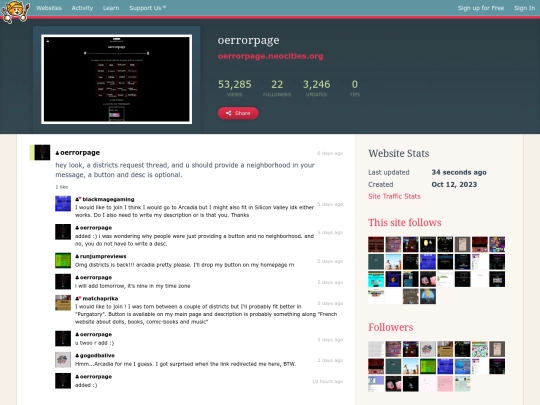Image resolution: width=540 pixels, height=405 pixels.
Task: Click the Followers heading
Action: tap(391, 327)
